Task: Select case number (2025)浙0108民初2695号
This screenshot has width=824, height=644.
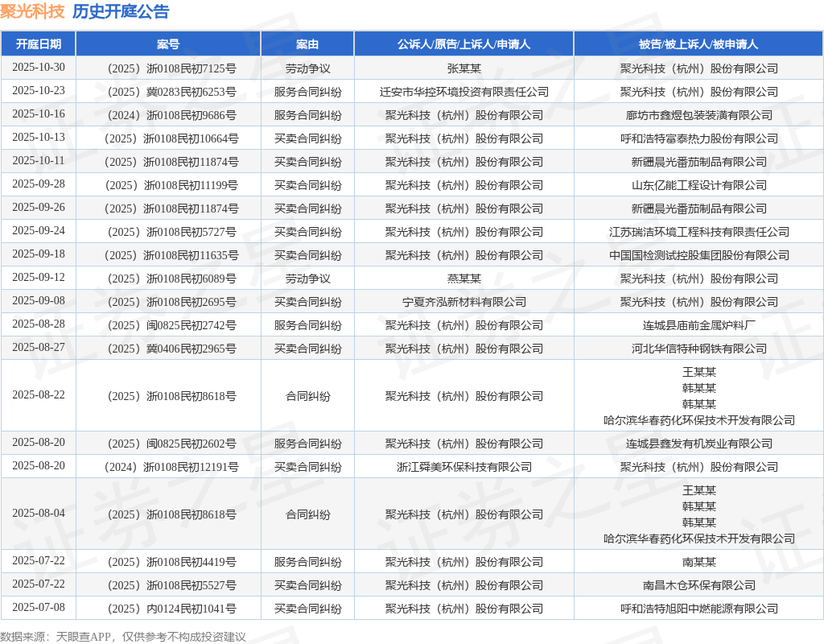Action: coord(171,302)
